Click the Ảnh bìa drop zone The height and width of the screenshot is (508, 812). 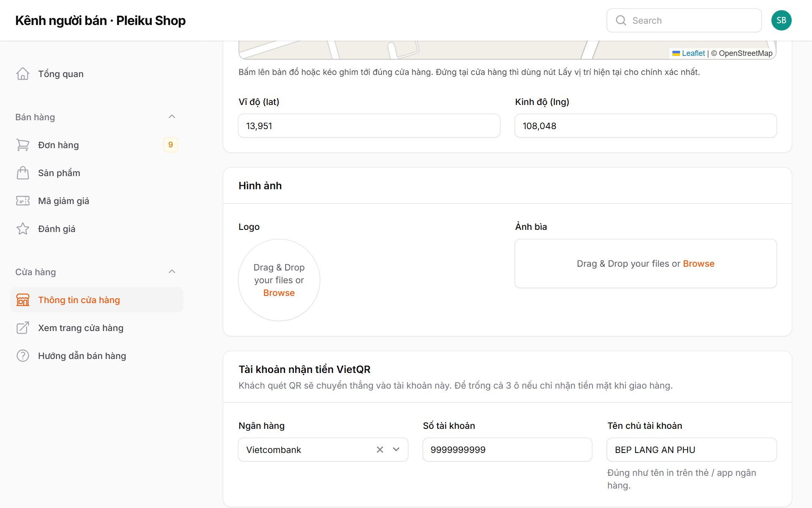point(646,263)
